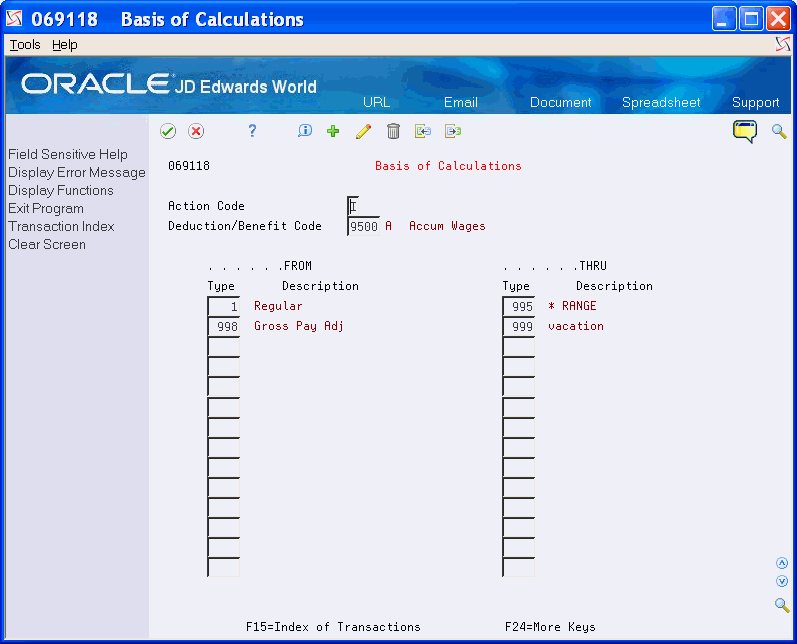Click the red 'Basis of Calculations' heading
The width and height of the screenshot is (797, 644).
[448, 166]
